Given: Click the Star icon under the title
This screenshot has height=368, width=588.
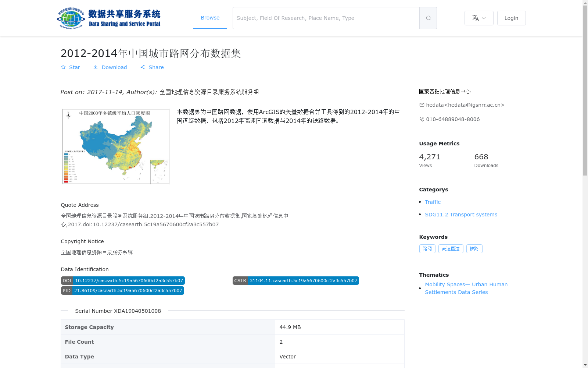Looking at the screenshot, I should coord(63,67).
